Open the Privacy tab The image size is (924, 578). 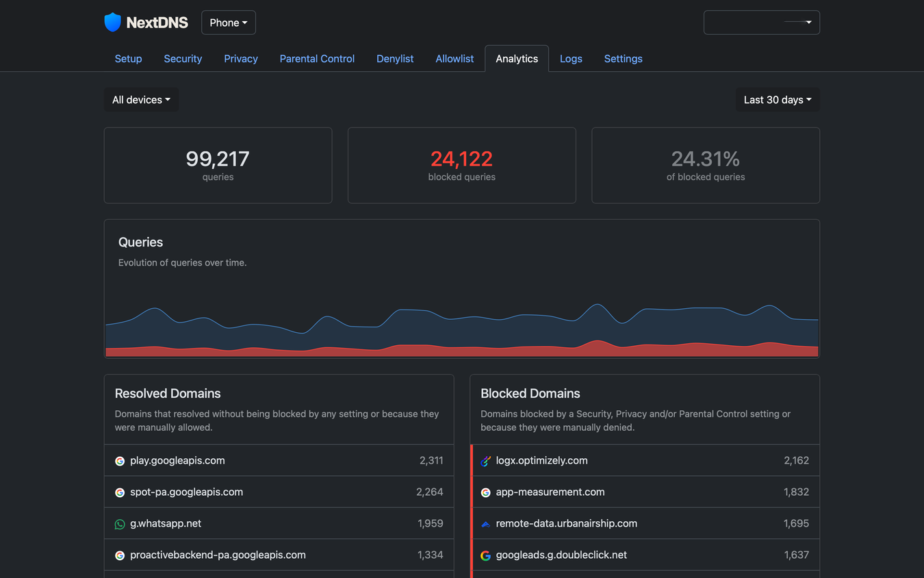click(x=241, y=59)
